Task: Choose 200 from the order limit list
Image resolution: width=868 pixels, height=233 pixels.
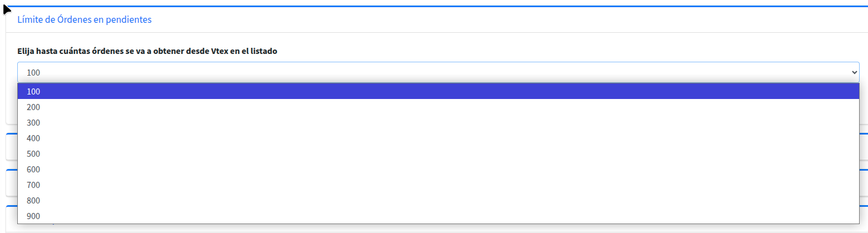Action: (33, 107)
